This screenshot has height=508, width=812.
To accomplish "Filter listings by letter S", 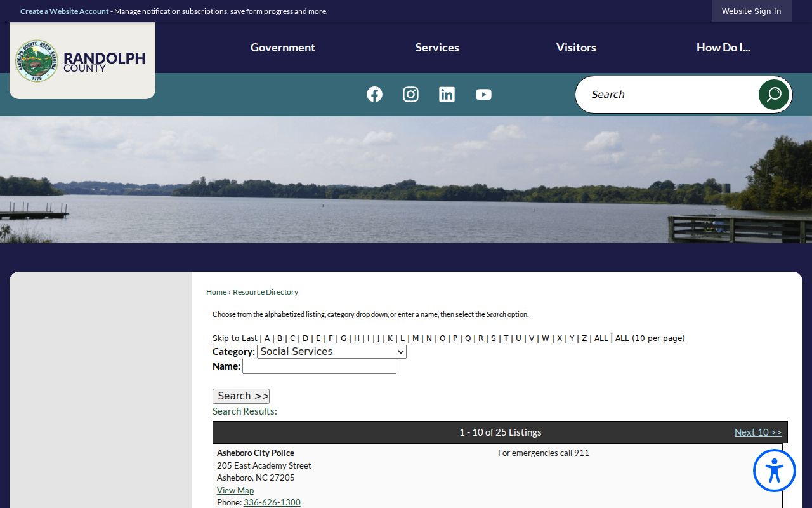I will (494, 338).
